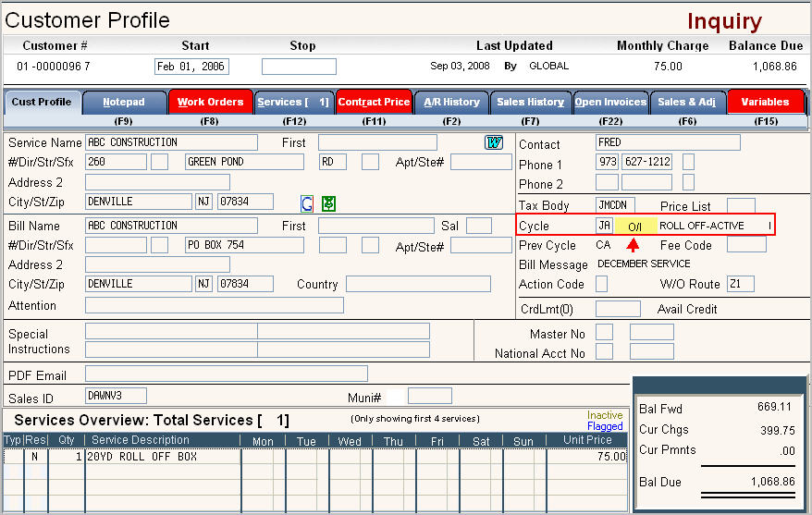Open the Sales & Adj tab
The width and height of the screenshot is (812, 515).
pyautogui.click(x=686, y=102)
